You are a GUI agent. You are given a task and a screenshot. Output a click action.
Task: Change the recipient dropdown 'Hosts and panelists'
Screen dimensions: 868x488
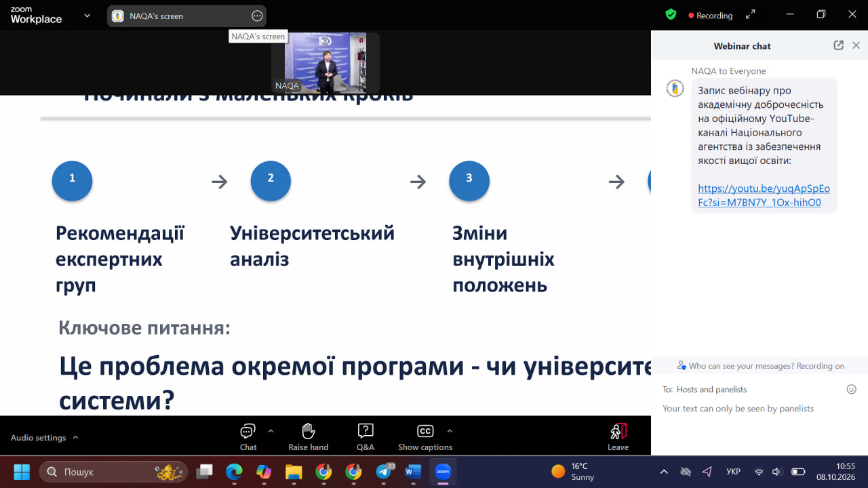pos(711,389)
